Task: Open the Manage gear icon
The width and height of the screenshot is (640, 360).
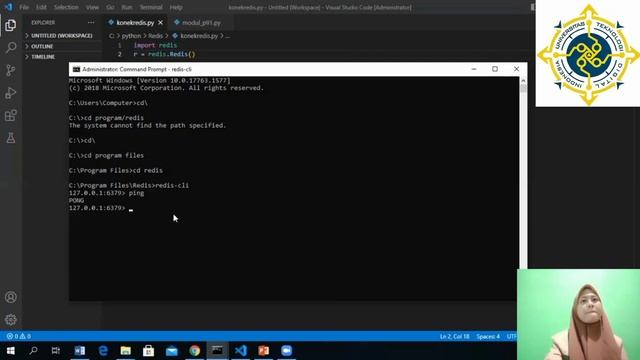Action: pos(11,320)
